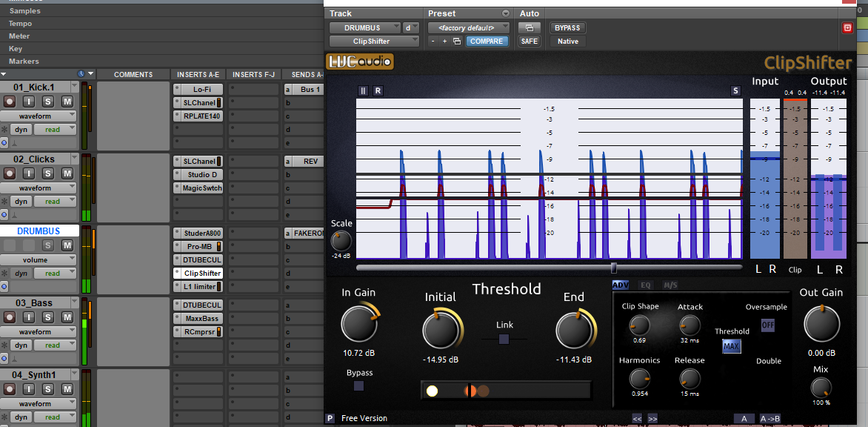Record-enable the 03_Bass track
Screen dimensions: 868x427
(9, 318)
